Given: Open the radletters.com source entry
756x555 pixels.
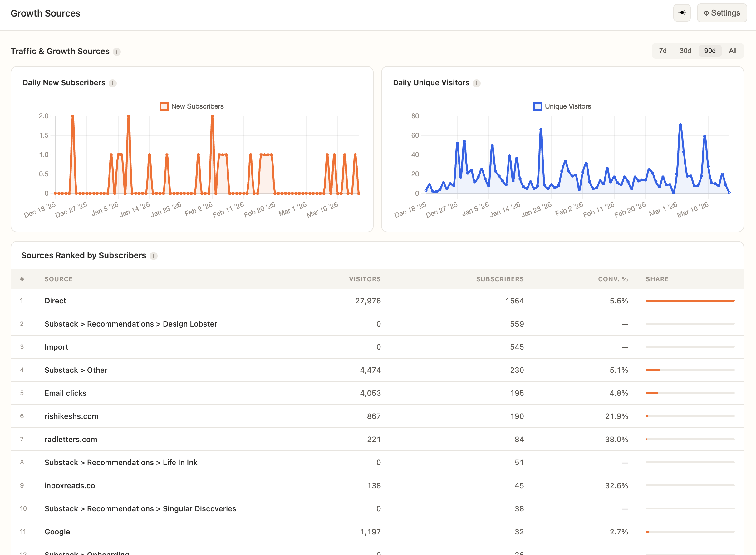Looking at the screenshot, I should click(71, 439).
